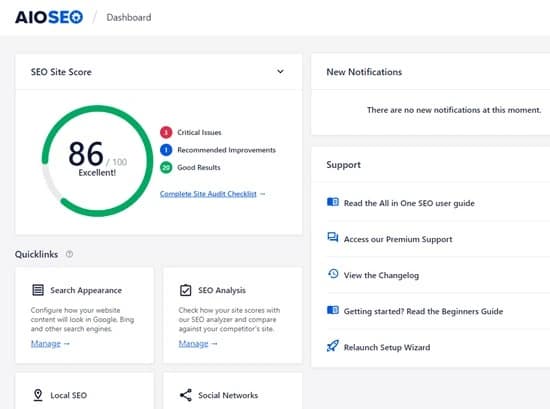Open Access our Premium Support link
Screen dimensions: 550x409
pos(398,239)
